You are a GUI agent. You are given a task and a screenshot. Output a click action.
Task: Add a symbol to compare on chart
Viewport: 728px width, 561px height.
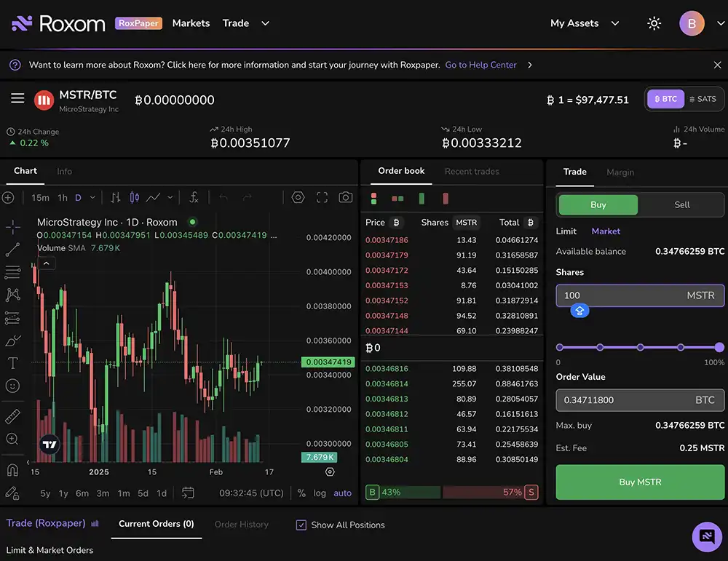click(8, 198)
